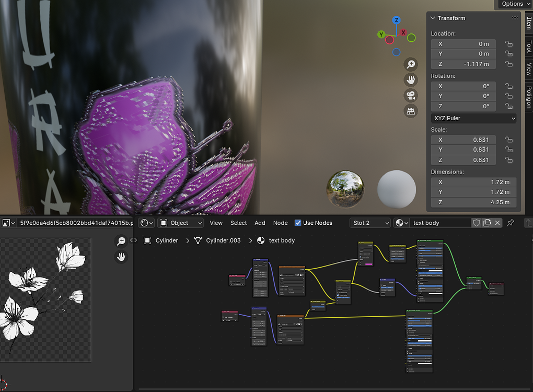This screenshot has height=392, width=533.
Task: Toggle the node editor pin icon
Action: click(x=510, y=223)
